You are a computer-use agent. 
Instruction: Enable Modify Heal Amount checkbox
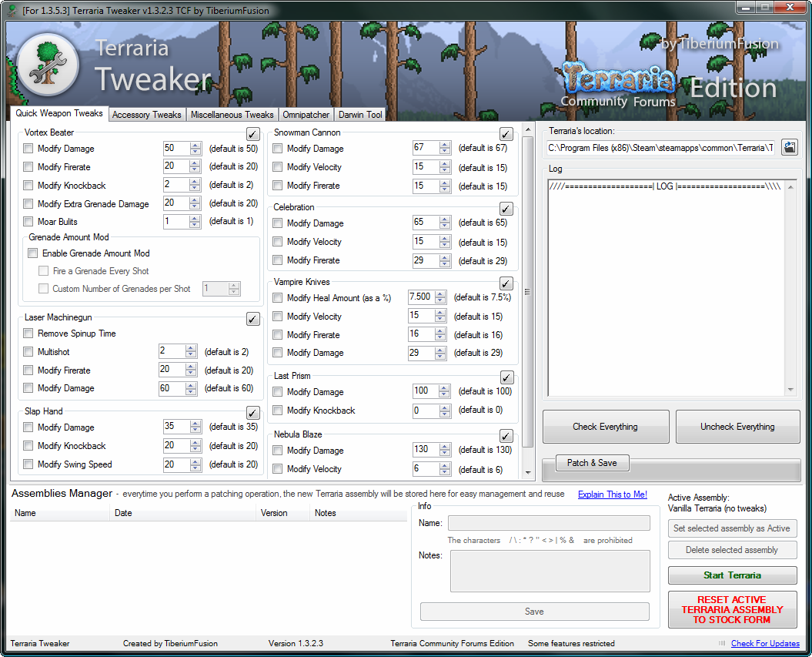(278, 298)
